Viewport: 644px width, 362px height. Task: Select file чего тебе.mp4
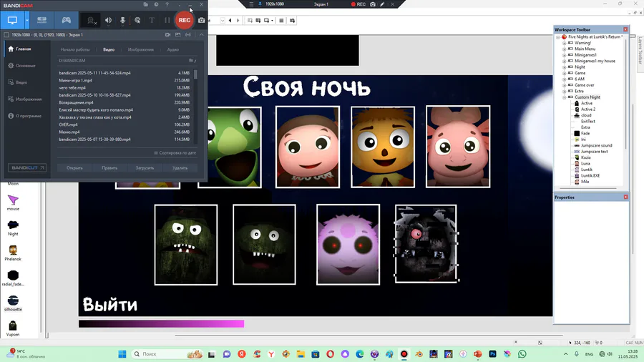pos(124,88)
